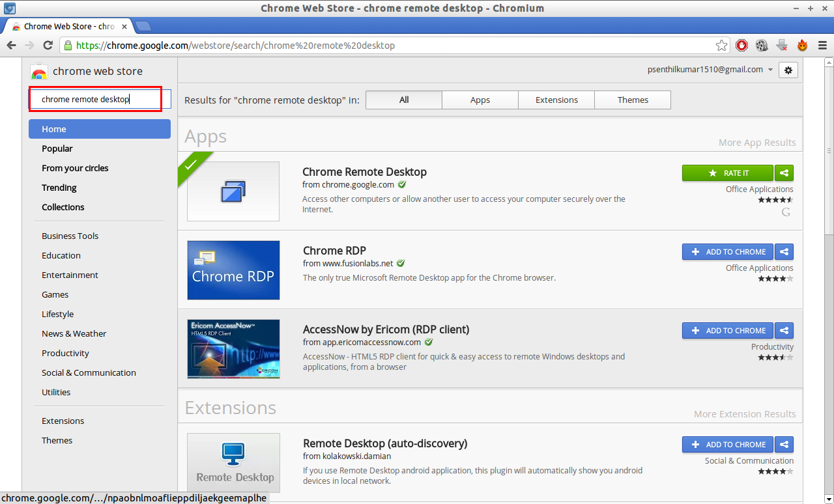Click Chrome Remote Desktop star rating
This screenshot has width=834, height=504.
775,200
